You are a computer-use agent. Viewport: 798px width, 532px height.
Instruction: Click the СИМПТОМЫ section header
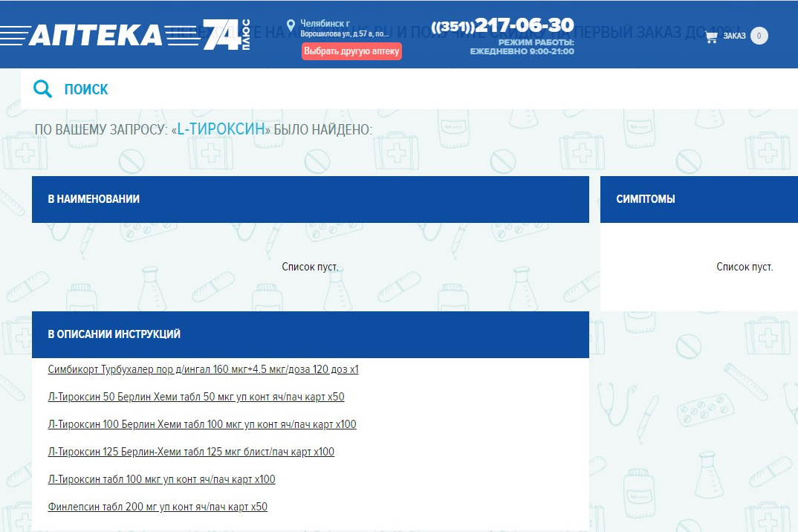tap(699, 199)
